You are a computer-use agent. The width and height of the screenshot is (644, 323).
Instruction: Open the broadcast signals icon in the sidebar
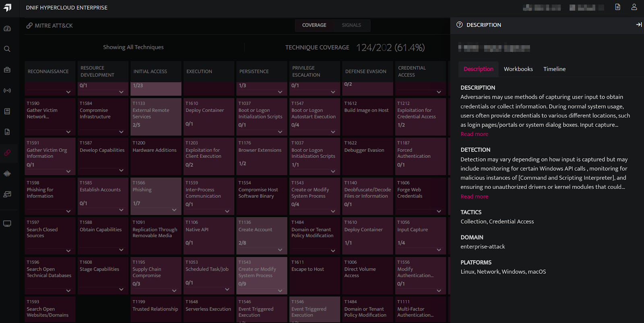(x=7, y=91)
